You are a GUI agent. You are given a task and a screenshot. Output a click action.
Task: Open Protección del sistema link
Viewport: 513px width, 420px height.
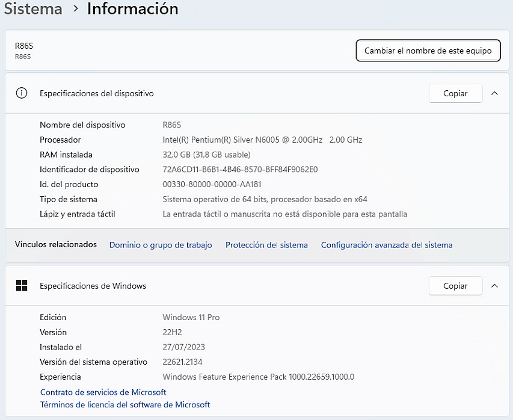pos(266,245)
